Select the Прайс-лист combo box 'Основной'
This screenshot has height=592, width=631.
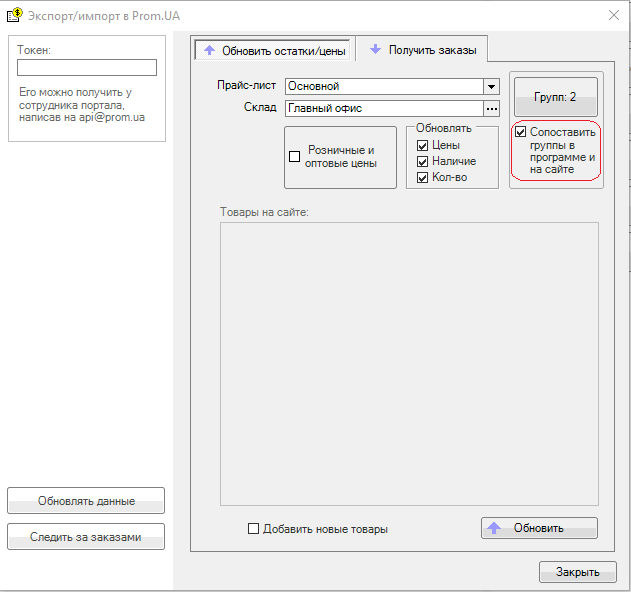pos(384,87)
